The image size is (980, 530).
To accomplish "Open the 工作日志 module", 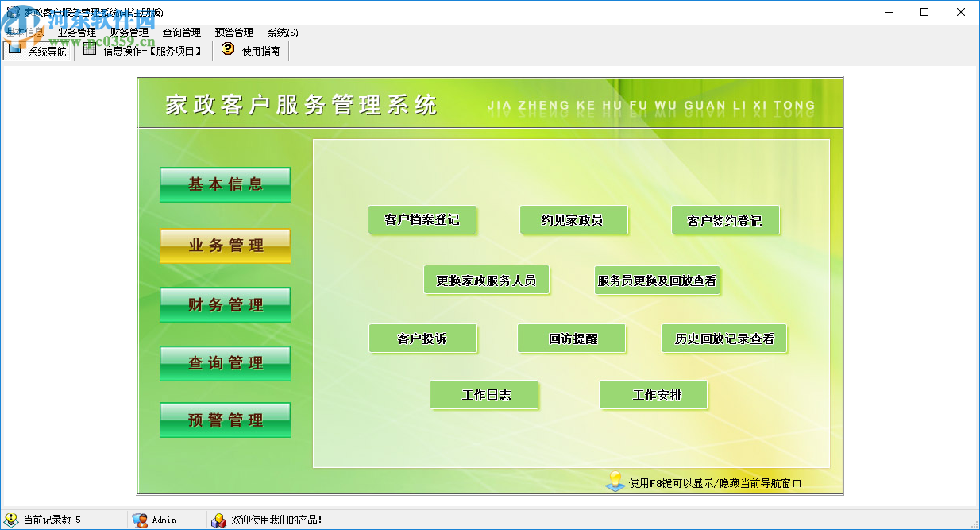I will coord(484,395).
